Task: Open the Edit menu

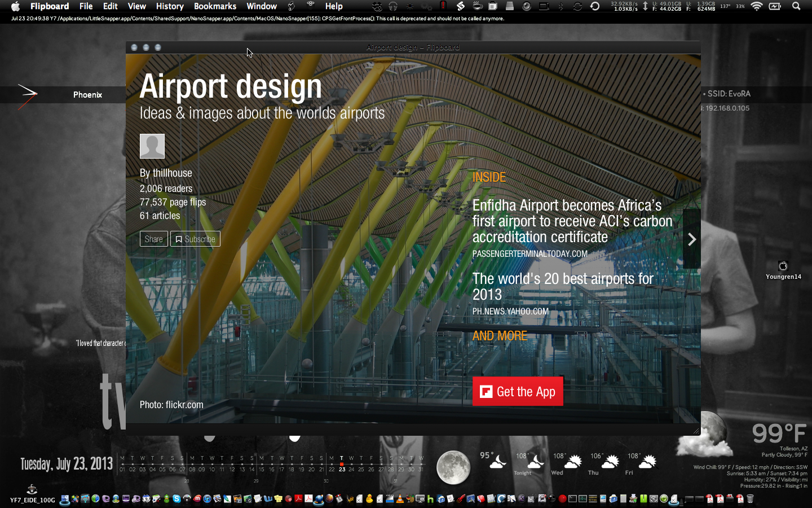Action: pos(111,6)
